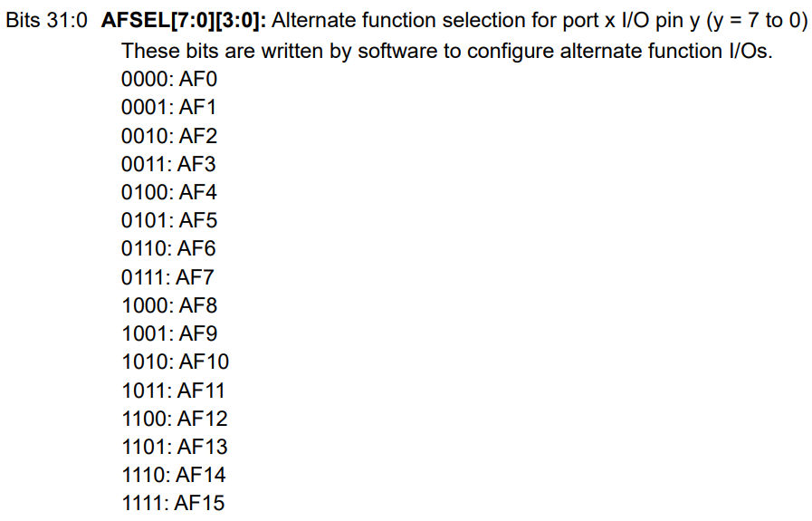Click the Bits 31:0 label
The height and width of the screenshot is (521, 812).
pyautogui.click(x=46, y=21)
